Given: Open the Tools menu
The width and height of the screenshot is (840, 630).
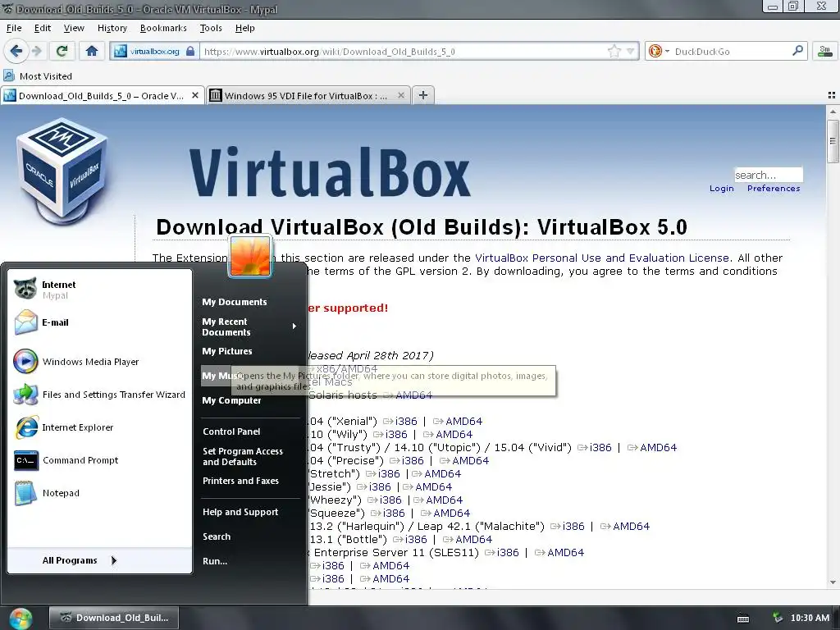Looking at the screenshot, I should coord(211,28).
